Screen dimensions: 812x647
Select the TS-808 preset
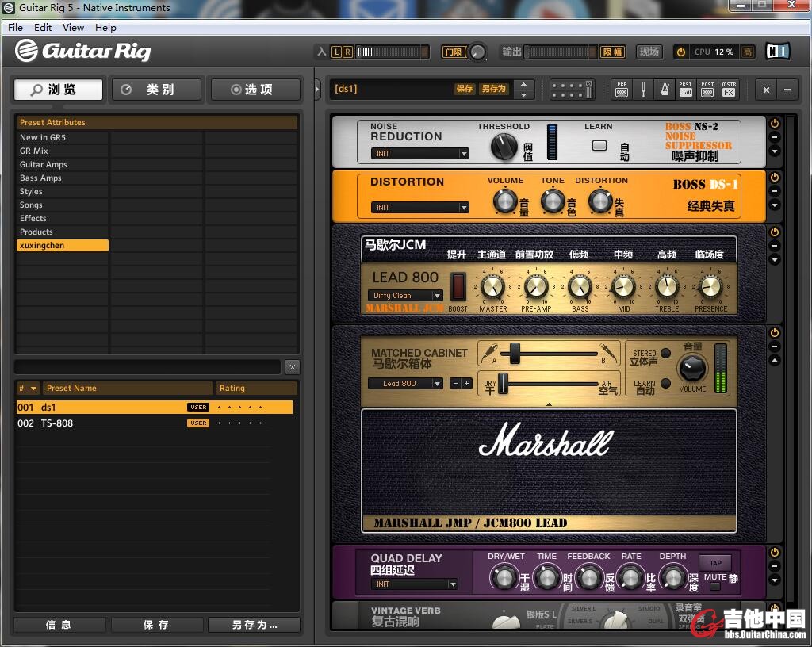[x=57, y=423]
